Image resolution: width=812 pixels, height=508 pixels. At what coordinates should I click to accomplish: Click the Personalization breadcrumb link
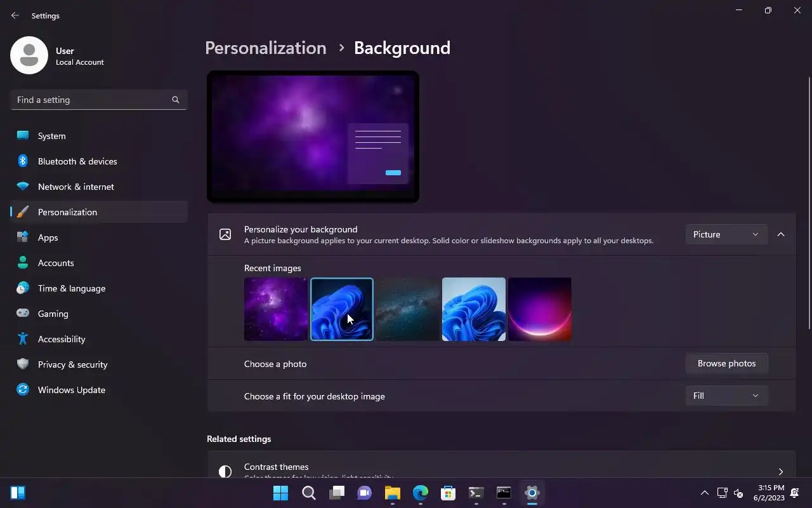click(266, 48)
